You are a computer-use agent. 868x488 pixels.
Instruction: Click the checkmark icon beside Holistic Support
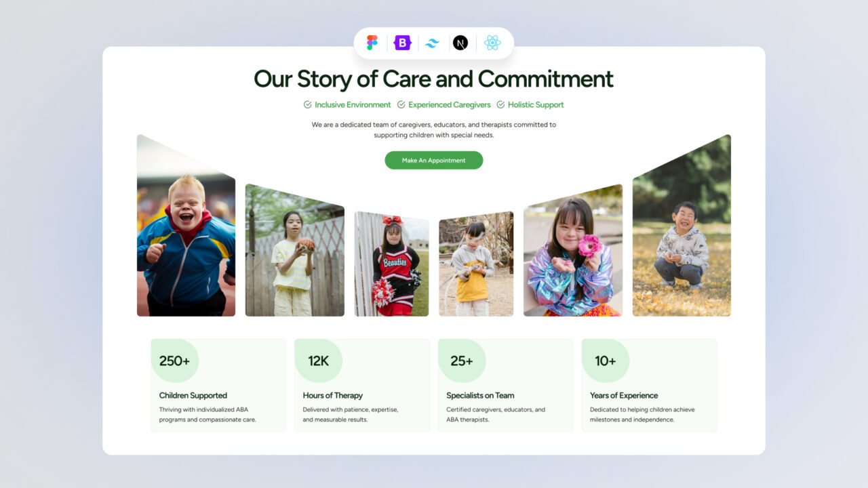pyautogui.click(x=501, y=104)
